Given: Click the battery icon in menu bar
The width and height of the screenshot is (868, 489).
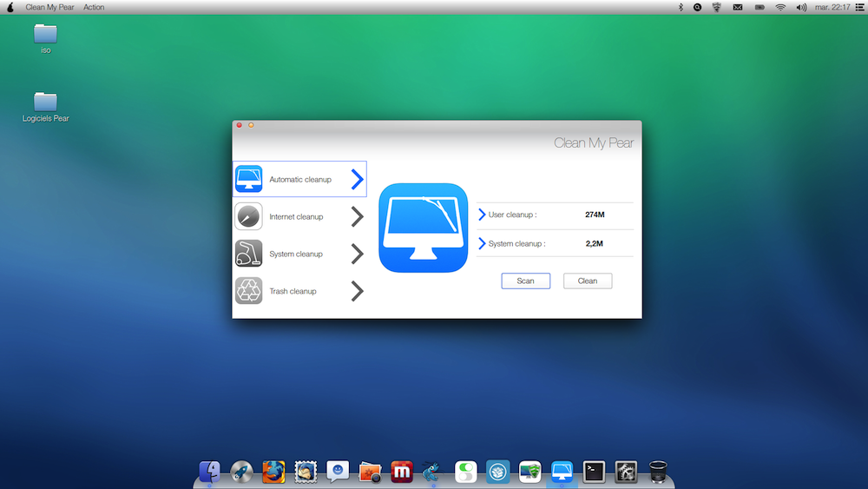Looking at the screenshot, I should [x=759, y=7].
